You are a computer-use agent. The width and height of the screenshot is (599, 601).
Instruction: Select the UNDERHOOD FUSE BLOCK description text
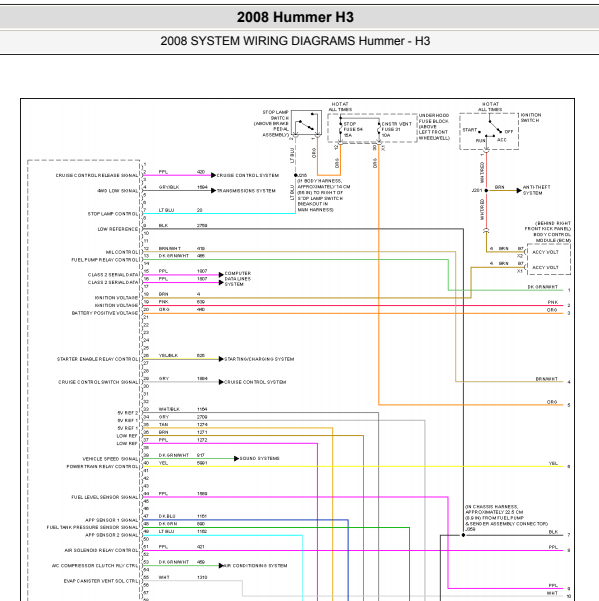coord(434,126)
